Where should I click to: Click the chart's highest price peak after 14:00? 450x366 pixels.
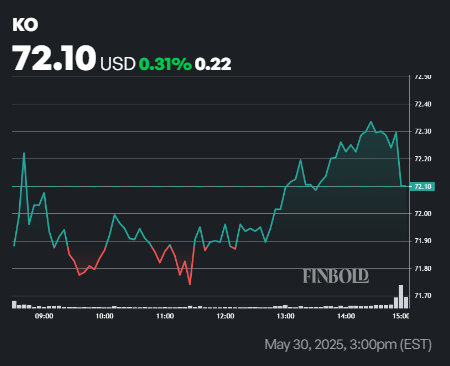click(x=371, y=122)
